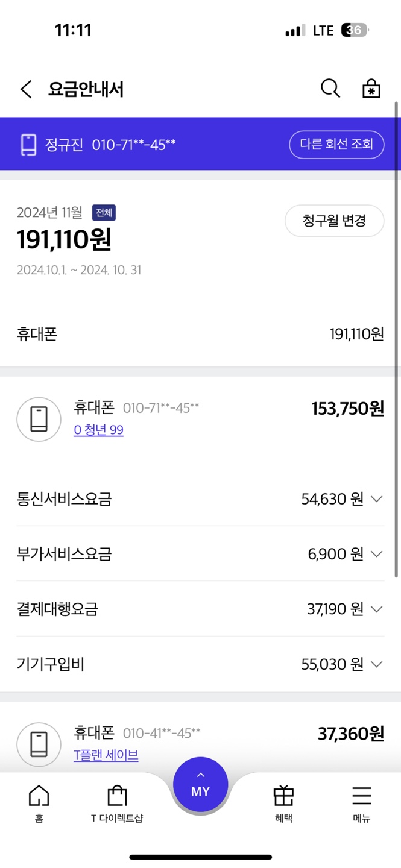Tap the back arrow to leave 요금안내서

click(25, 89)
